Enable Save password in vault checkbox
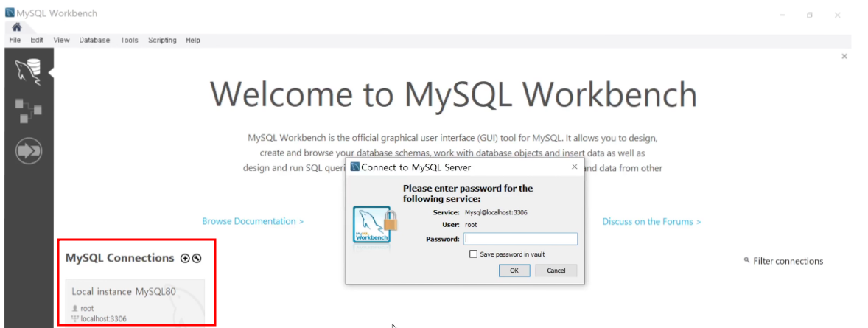The image size is (868, 328). click(x=473, y=254)
